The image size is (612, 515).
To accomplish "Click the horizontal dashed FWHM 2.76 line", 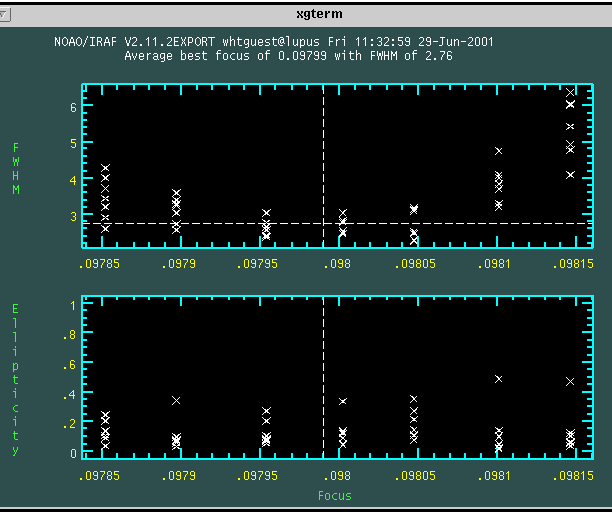I will pyautogui.click(x=200, y=223).
